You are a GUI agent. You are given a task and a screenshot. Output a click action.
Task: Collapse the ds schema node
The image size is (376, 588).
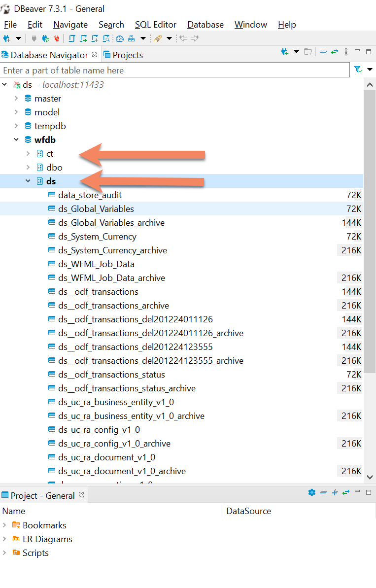(28, 181)
